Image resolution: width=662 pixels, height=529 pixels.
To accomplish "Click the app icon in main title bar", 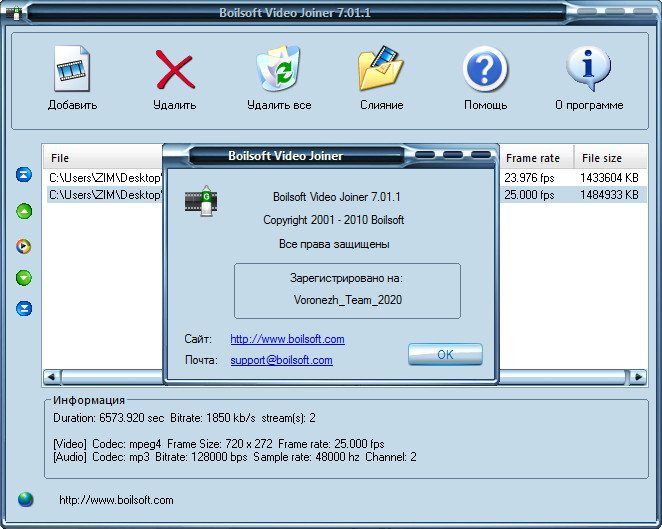I will [x=15, y=14].
